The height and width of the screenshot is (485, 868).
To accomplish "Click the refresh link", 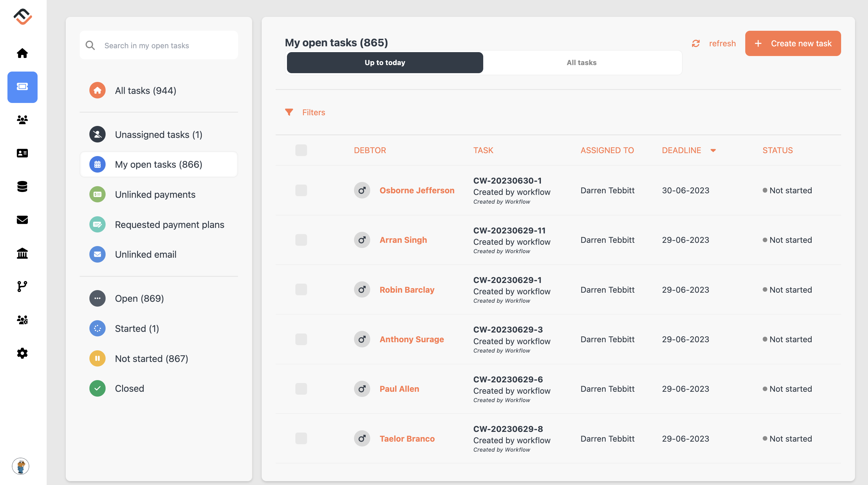I will click(x=723, y=43).
